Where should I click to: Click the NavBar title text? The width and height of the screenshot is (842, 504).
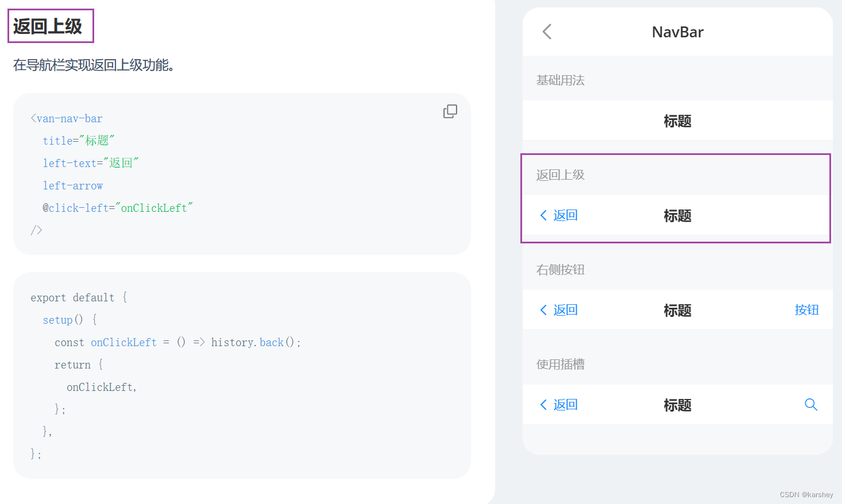pyautogui.click(x=678, y=32)
